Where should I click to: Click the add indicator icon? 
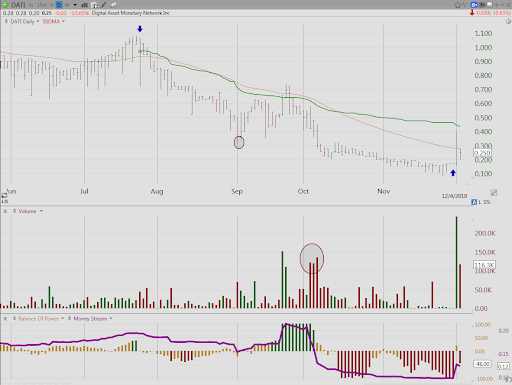coord(94,5)
